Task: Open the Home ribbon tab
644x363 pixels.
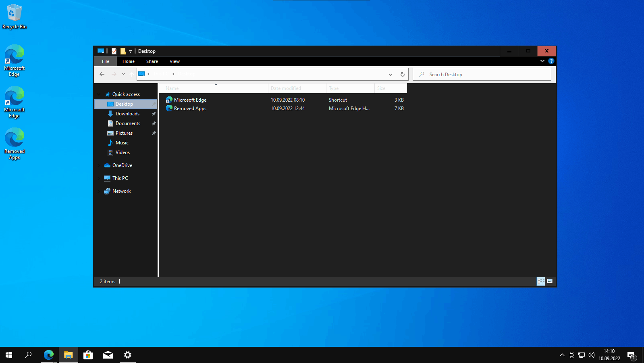Action: 129,61
